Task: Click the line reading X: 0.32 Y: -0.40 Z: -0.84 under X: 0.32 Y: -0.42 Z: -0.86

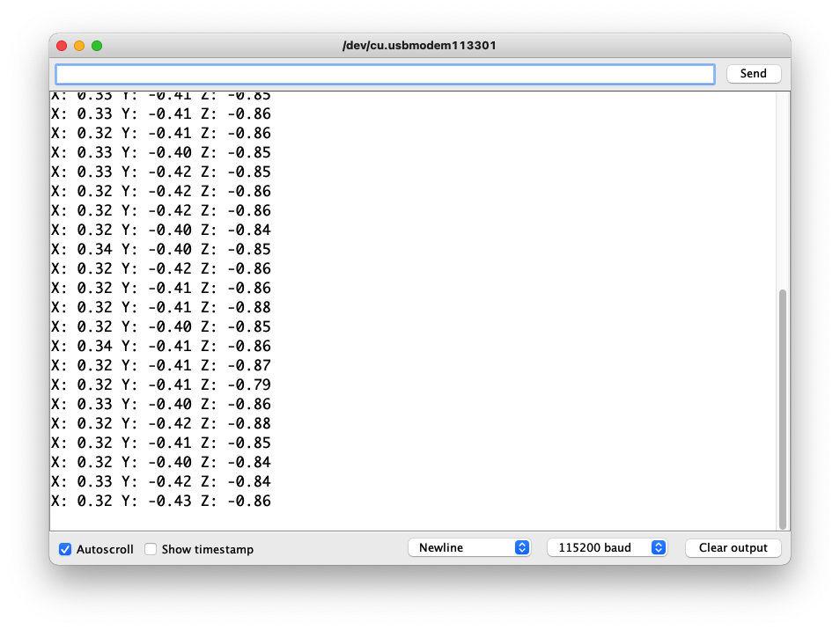Action: coord(161,230)
